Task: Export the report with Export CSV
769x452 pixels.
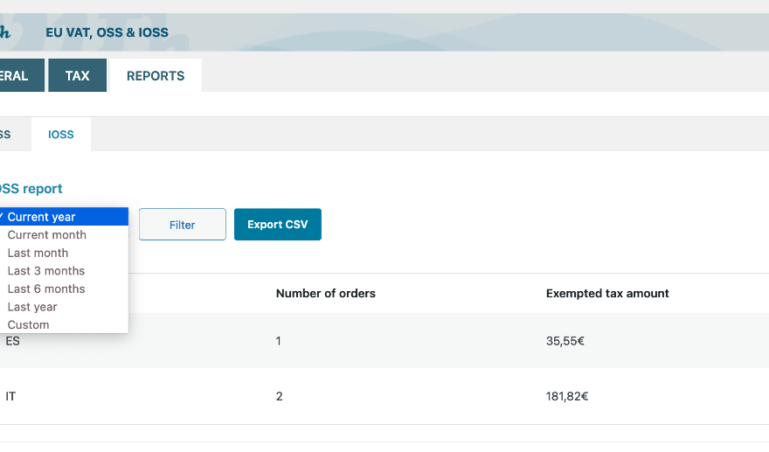Action: pyautogui.click(x=278, y=225)
